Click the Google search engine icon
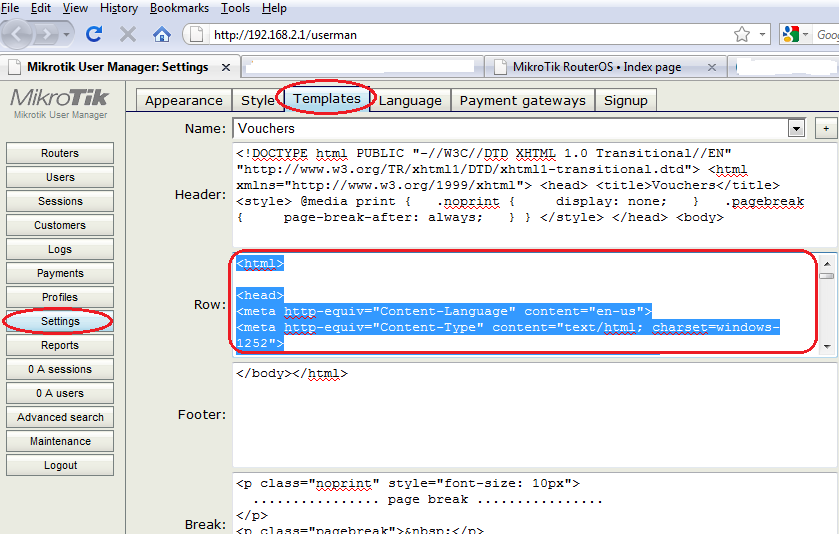 click(790, 35)
